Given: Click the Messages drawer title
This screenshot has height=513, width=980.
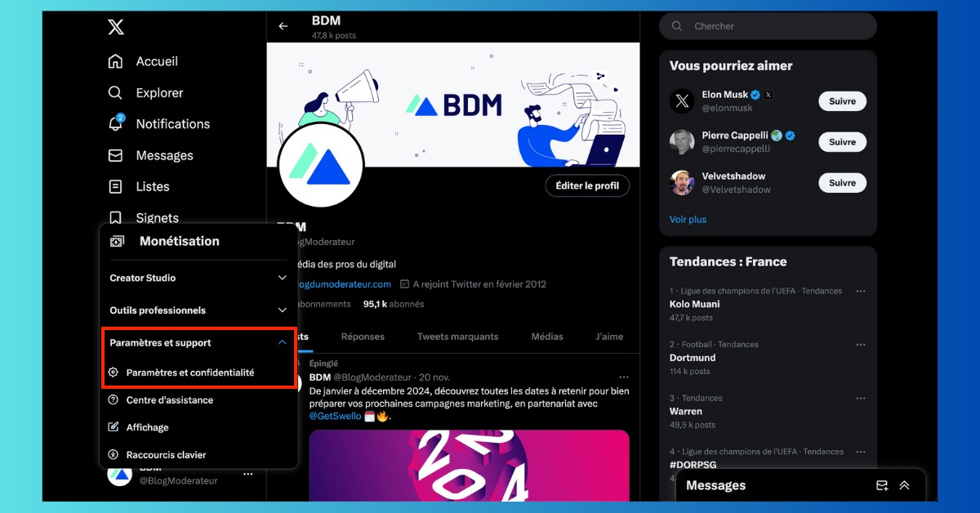Looking at the screenshot, I should click(x=716, y=485).
